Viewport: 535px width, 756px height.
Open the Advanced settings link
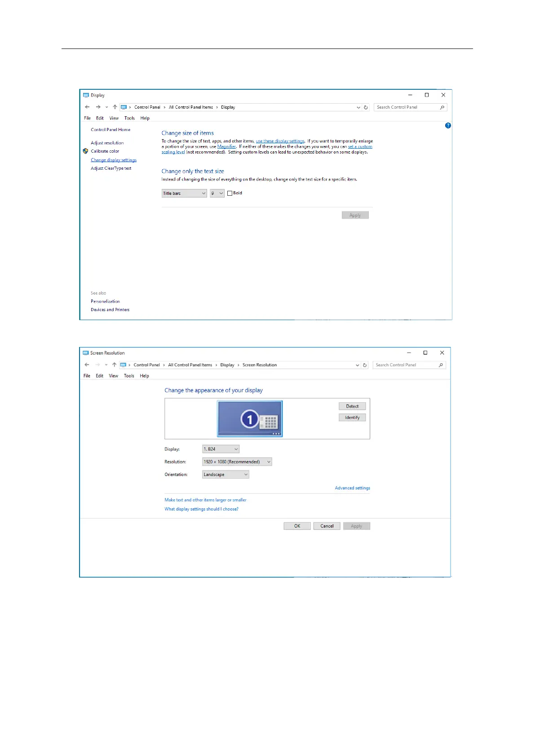point(353,488)
